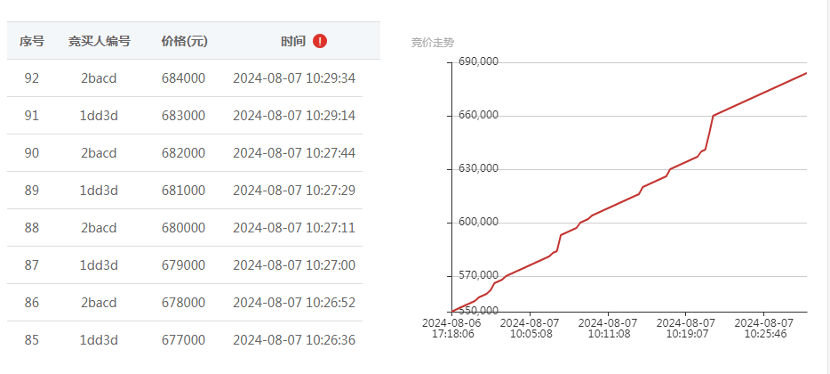Click the 600,000 y-axis label
The image size is (830, 374).
(478, 222)
